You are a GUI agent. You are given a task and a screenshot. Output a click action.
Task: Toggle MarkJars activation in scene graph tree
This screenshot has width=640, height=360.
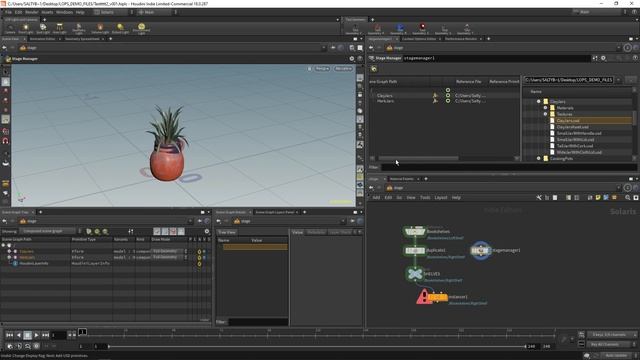pos(199,258)
